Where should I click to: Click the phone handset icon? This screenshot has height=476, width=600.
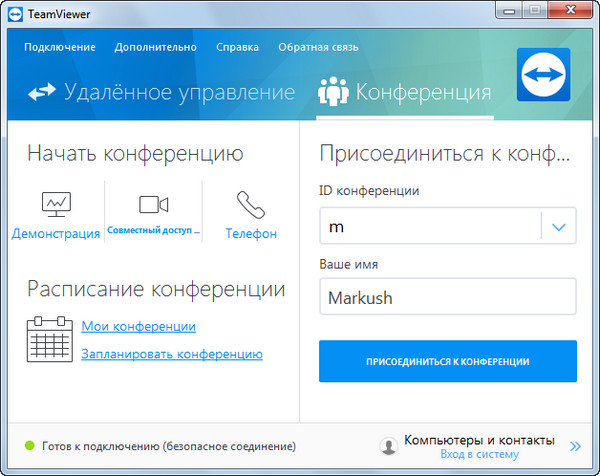pyautogui.click(x=251, y=205)
